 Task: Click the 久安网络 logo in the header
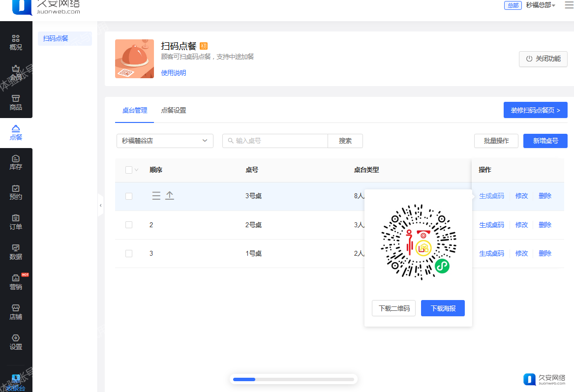(46, 7)
